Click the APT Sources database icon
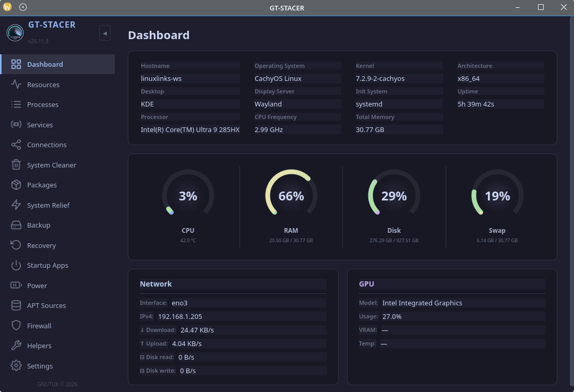This screenshot has width=574, height=392. pyautogui.click(x=16, y=305)
